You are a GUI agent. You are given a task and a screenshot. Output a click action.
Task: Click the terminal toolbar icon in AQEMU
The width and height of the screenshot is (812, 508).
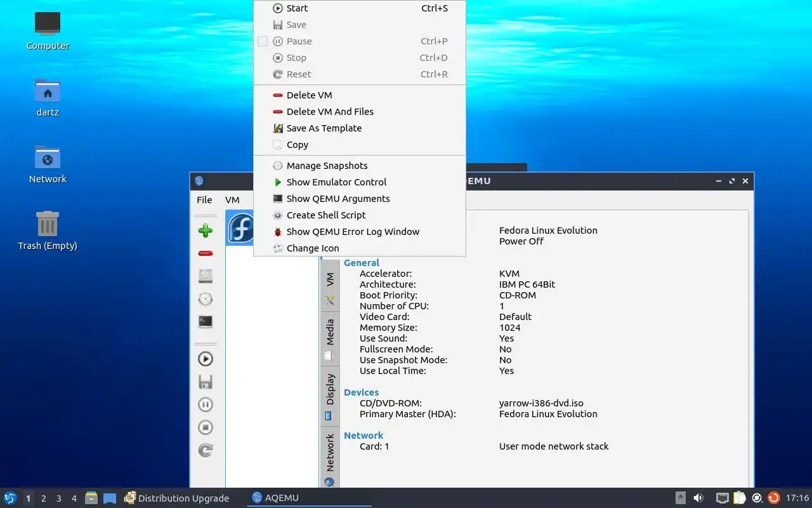pyautogui.click(x=205, y=322)
